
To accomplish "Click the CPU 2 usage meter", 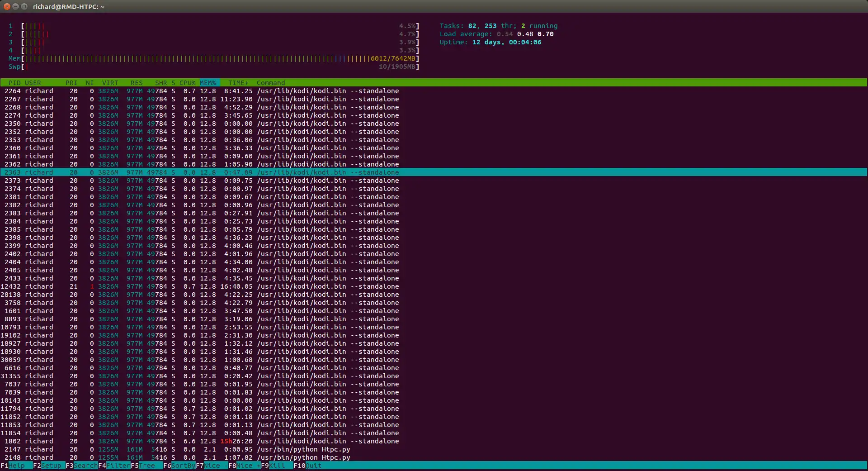I will [x=214, y=34].
